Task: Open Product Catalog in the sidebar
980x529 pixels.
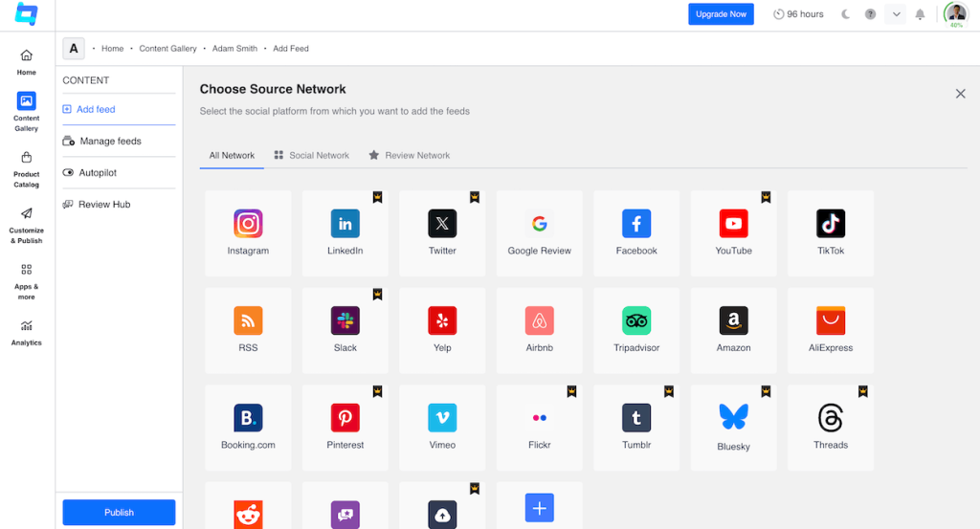Action: (x=26, y=169)
